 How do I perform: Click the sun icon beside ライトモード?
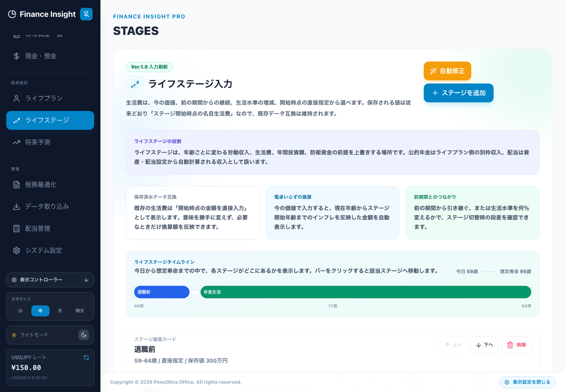pos(14,335)
